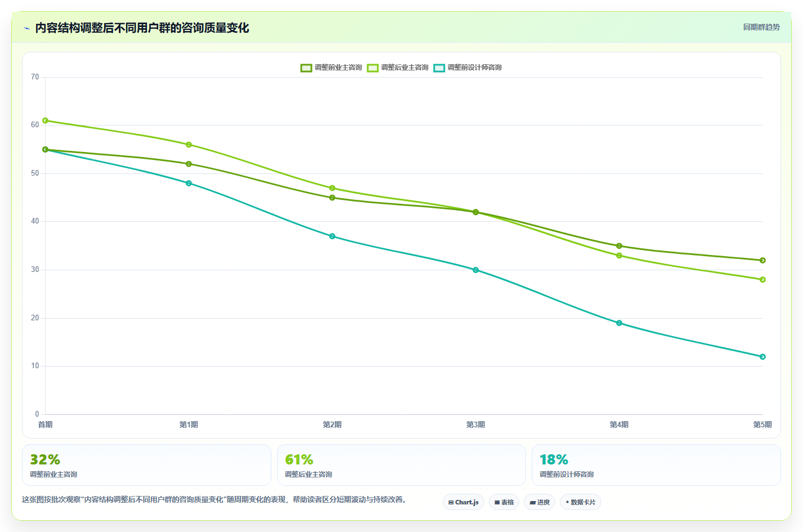Image resolution: width=803 pixels, height=532 pixels.
Task: Click the teal 调整前设计师咨询 legend swatch
Action: [x=439, y=68]
